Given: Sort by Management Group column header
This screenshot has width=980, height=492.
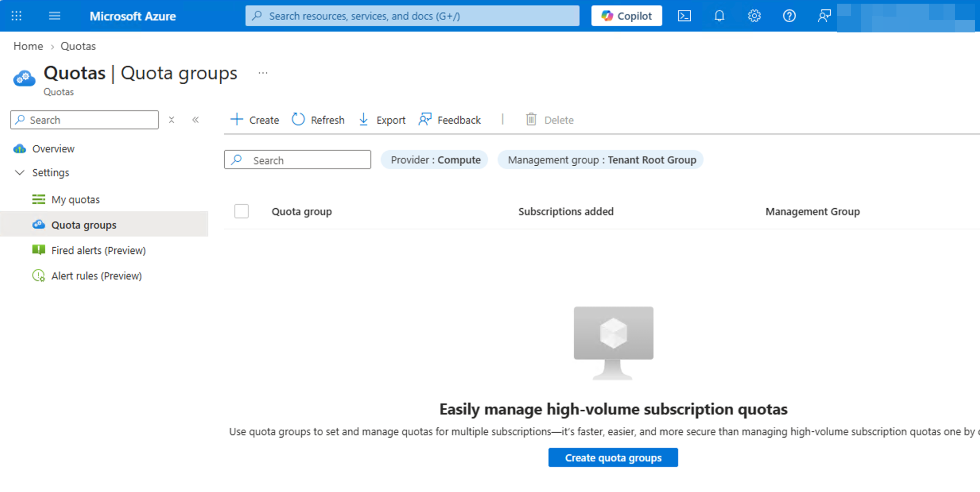Looking at the screenshot, I should [812, 212].
